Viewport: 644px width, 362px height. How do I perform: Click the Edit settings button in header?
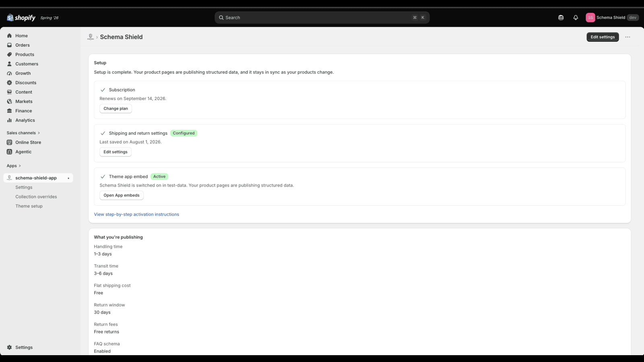point(603,37)
